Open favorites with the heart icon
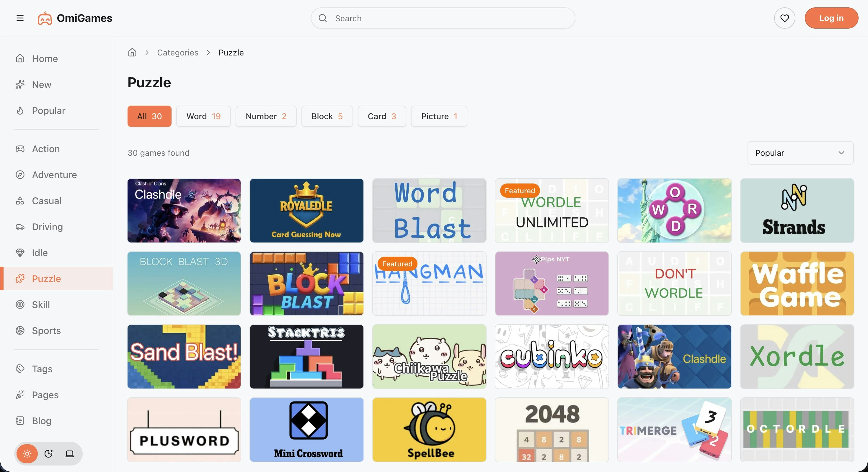Viewport: 868px width, 472px height. click(x=784, y=18)
